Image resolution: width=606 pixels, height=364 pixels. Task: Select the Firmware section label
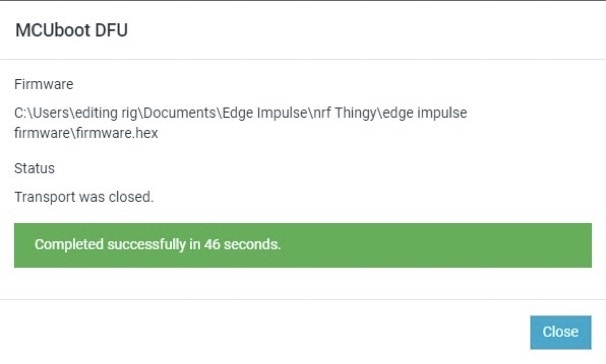click(x=44, y=84)
